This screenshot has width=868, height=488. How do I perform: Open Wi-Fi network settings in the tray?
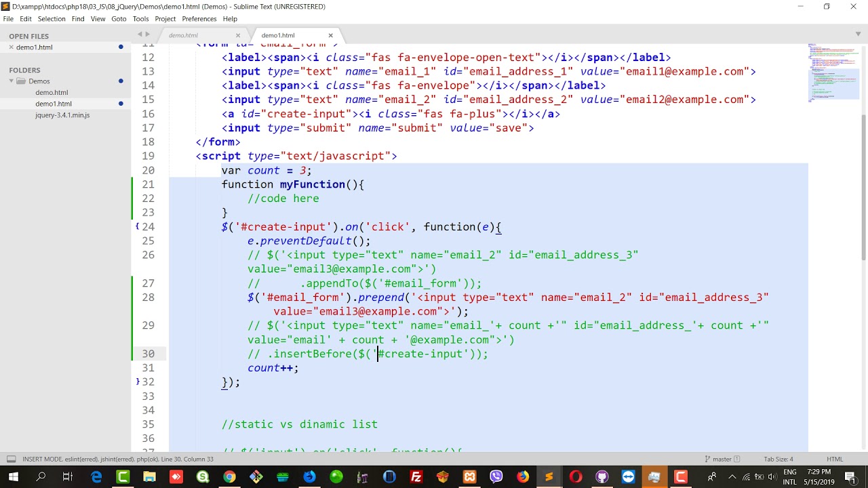[x=747, y=477]
